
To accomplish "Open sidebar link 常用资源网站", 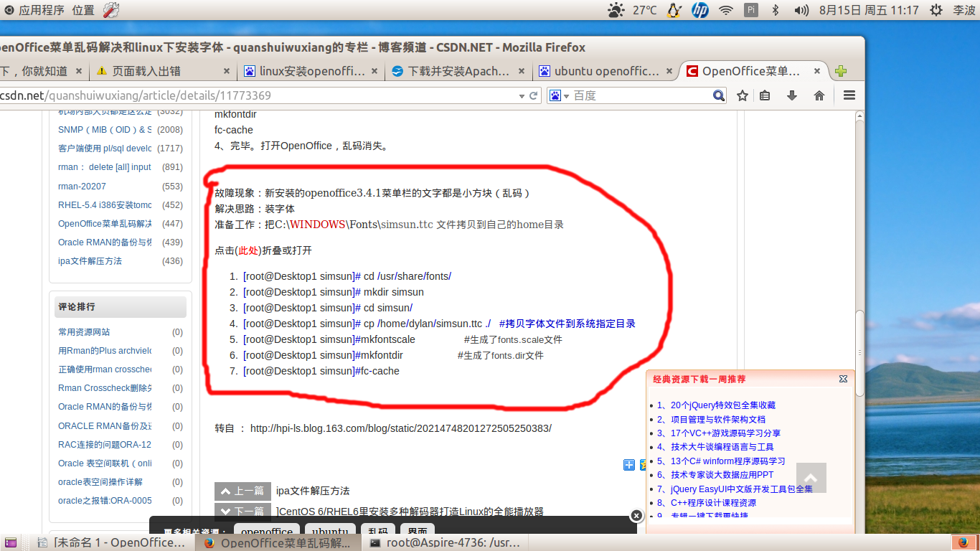I will [x=84, y=331].
